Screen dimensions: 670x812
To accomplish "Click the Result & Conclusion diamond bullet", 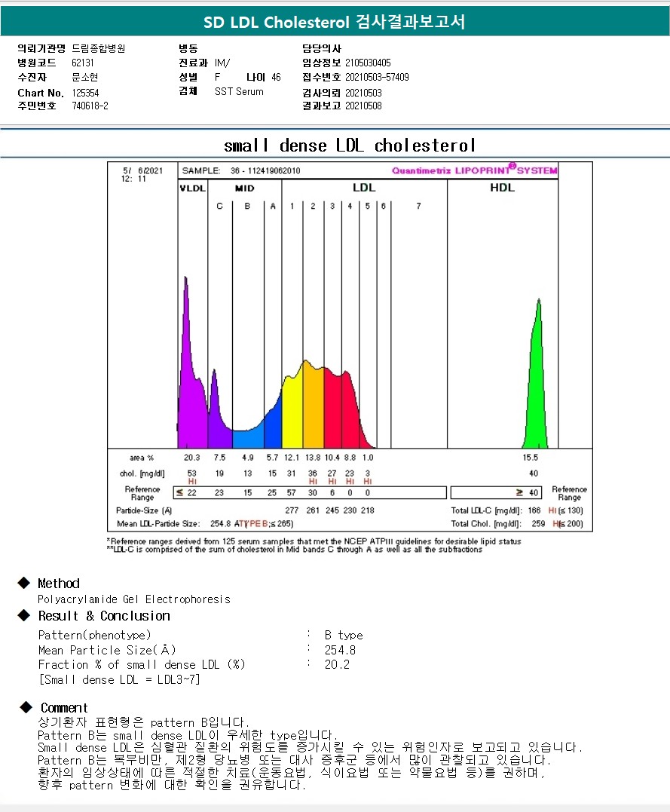I will click(x=24, y=615).
